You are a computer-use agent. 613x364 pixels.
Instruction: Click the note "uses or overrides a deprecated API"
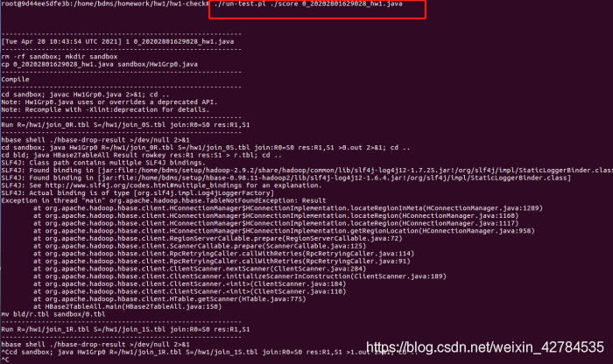[x=145, y=101]
